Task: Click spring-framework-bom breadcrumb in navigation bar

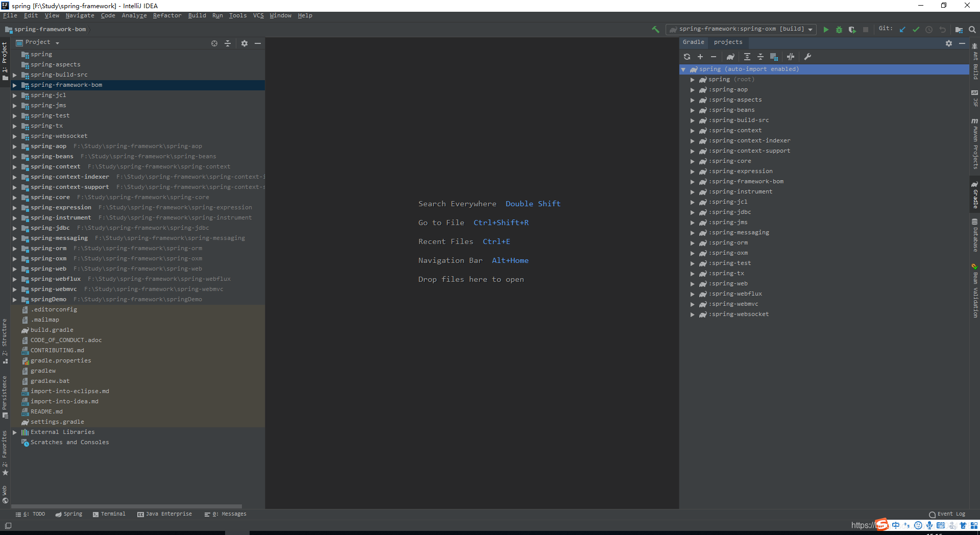Action: click(x=45, y=30)
